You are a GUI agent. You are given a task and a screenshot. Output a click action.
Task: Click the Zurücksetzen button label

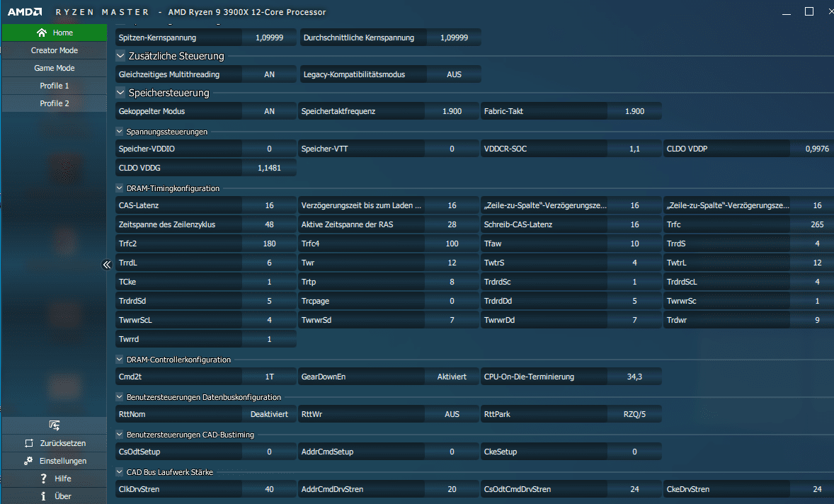point(63,443)
